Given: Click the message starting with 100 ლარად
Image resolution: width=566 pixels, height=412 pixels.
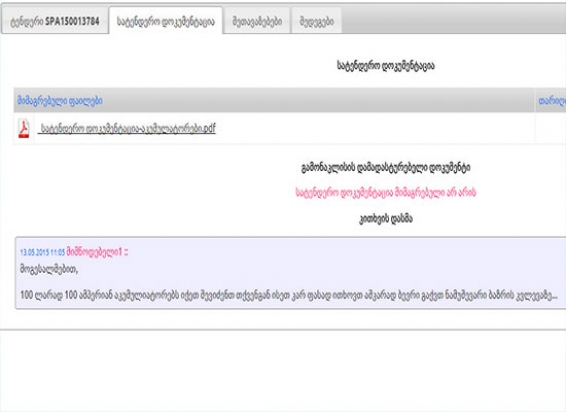Looking at the screenshot, I should click(289, 295).
